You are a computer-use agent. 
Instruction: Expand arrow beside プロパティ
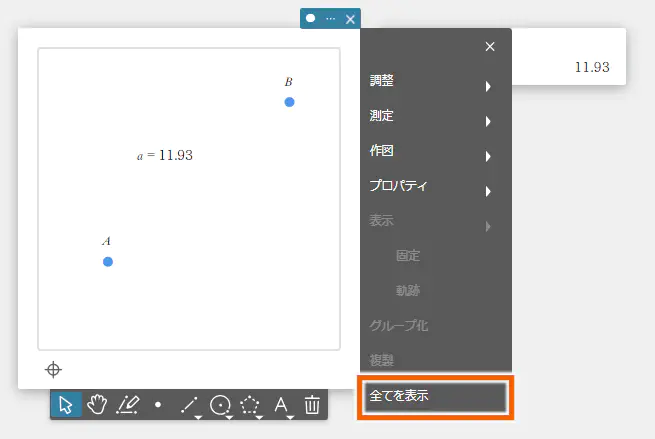(x=488, y=192)
